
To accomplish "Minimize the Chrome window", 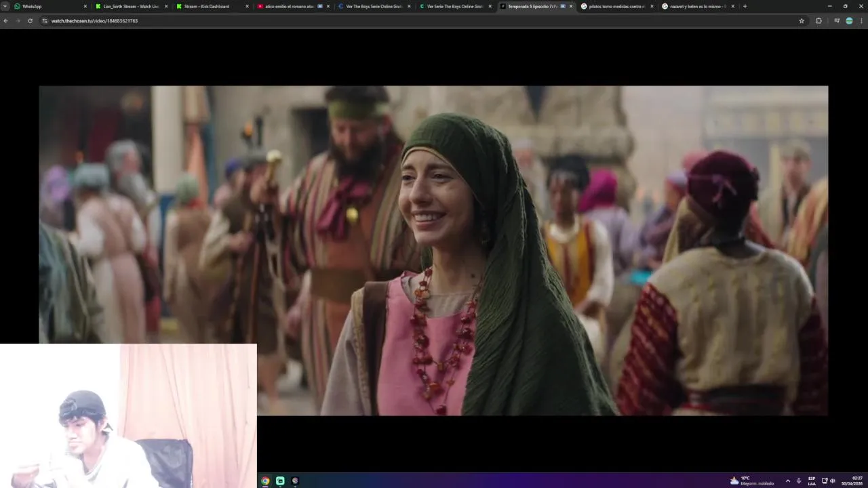I will (x=830, y=6).
